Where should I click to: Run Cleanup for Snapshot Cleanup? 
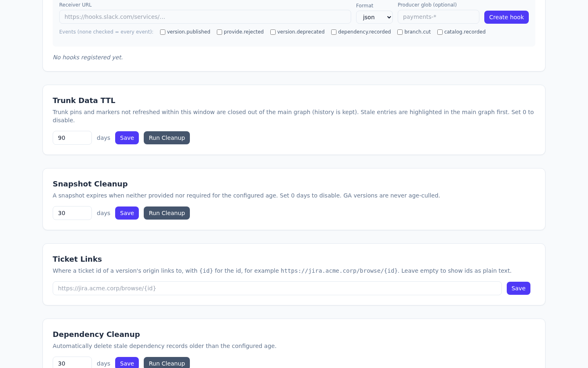click(x=167, y=213)
